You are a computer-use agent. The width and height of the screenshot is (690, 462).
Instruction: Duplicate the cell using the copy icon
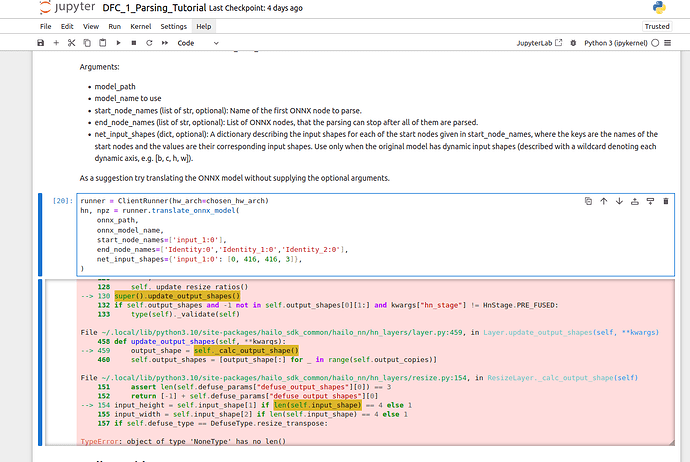[588, 201]
